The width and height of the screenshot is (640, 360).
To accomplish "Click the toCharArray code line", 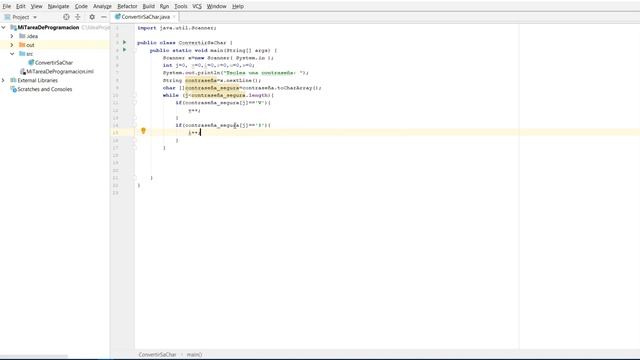I will [x=242, y=88].
